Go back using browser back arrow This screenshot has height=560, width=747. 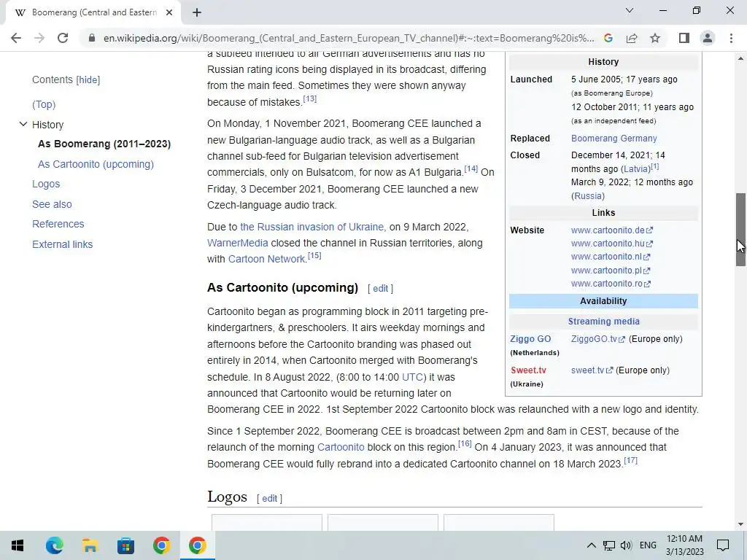[x=16, y=38]
